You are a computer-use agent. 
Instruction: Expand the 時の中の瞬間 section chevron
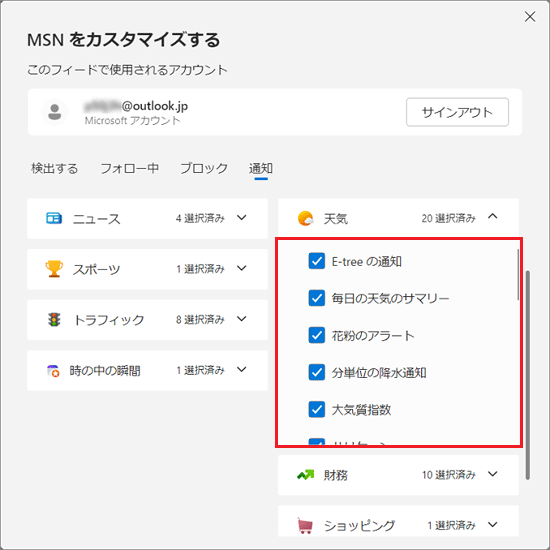point(241,369)
